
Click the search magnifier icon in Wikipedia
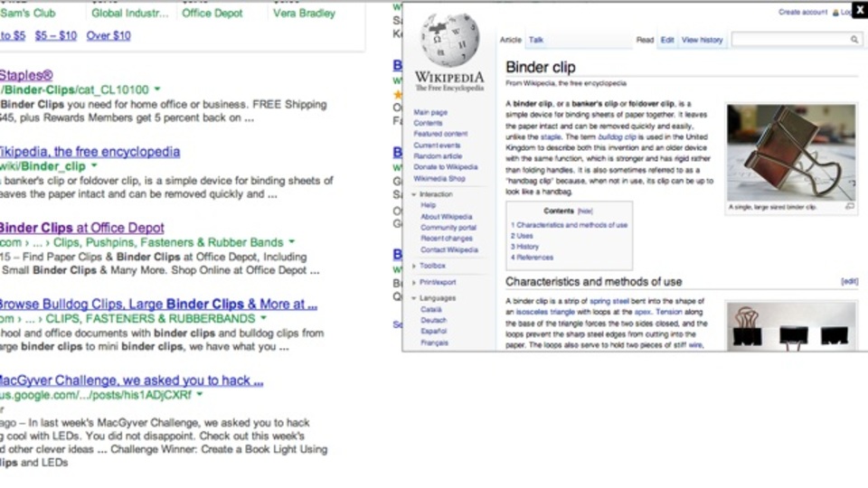[854, 39]
